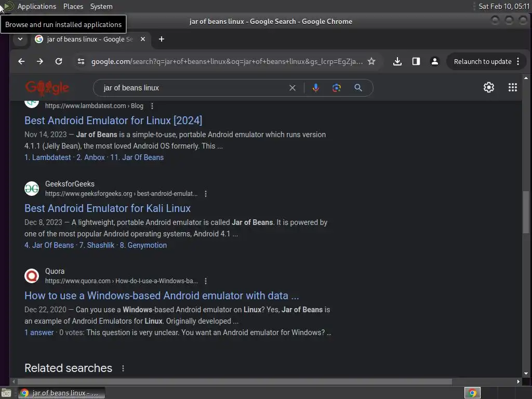Open Chrome downloads icon
The width and height of the screenshot is (532, 399).
[x=397, y=61]
